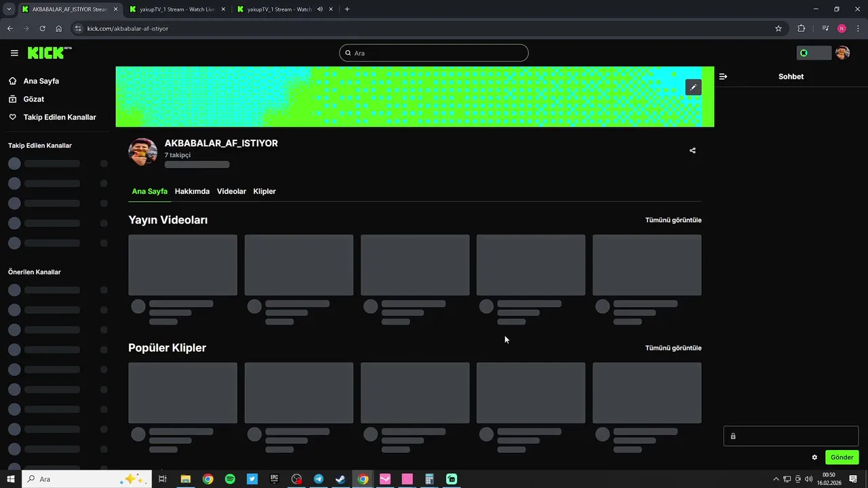Open the taskbar volume control

click(808, 479)
